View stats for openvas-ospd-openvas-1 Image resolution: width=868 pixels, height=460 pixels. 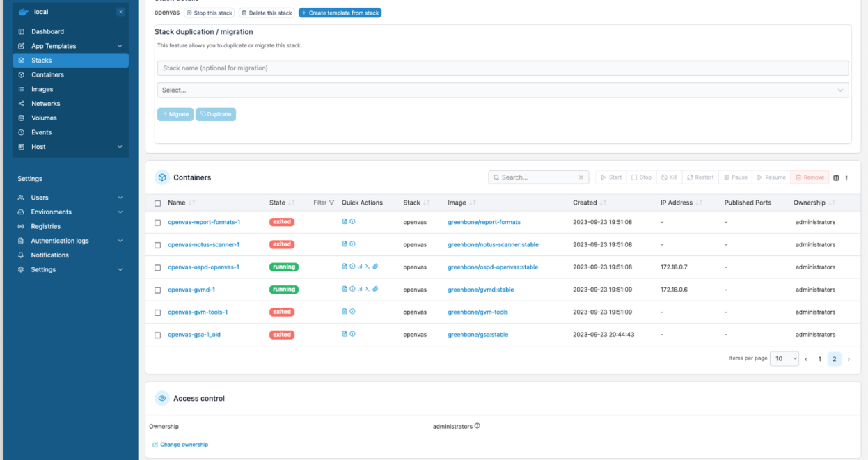[x=360, y=267]
